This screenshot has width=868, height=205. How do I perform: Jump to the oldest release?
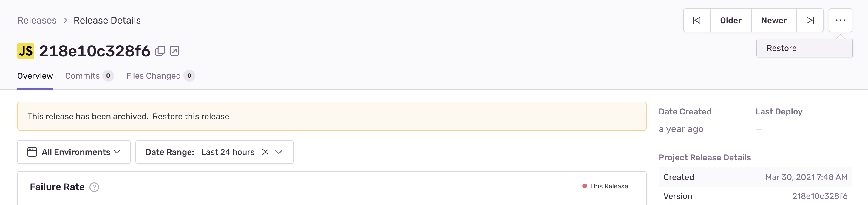click(696, 20)
